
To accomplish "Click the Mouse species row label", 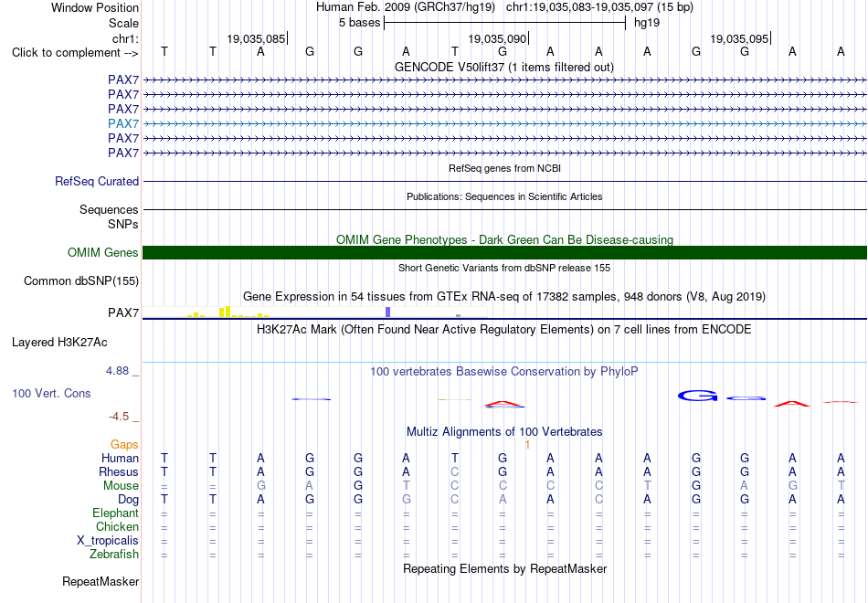I will coord(121,486).
